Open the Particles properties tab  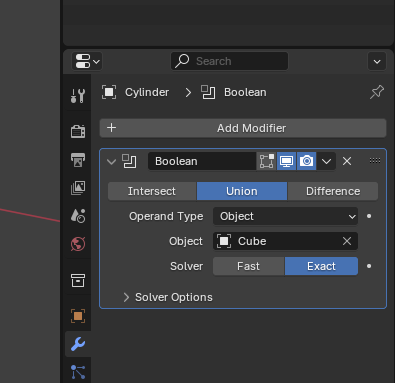pyautogui.click(x=78, y=372)
